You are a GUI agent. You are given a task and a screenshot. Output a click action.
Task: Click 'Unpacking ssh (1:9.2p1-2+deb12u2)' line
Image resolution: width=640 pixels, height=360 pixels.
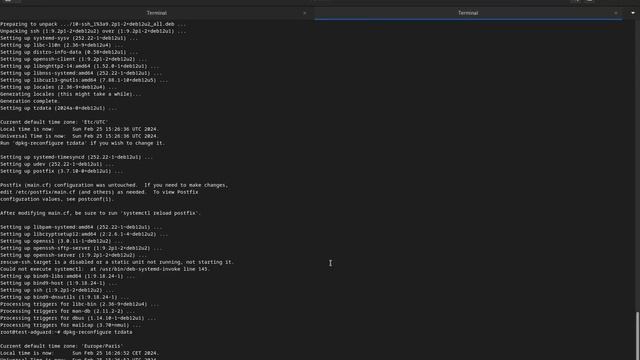pos(93,31)
